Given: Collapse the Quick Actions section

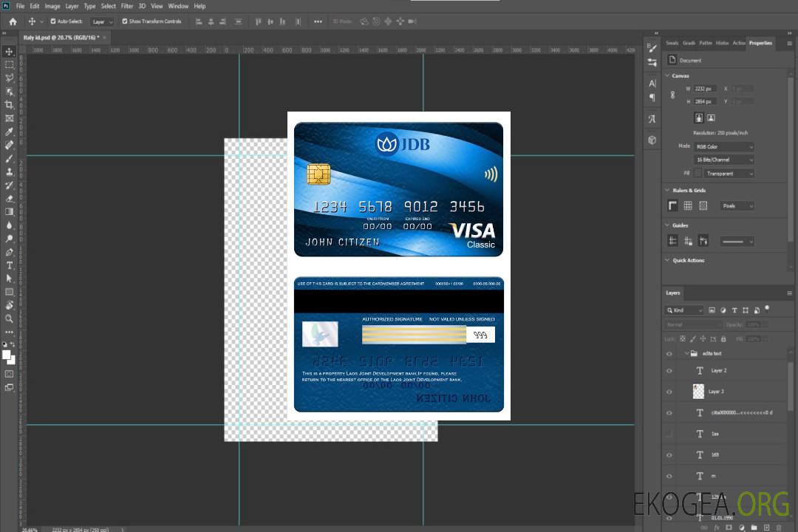Looking at the screenshot, I should coord(667,259).
